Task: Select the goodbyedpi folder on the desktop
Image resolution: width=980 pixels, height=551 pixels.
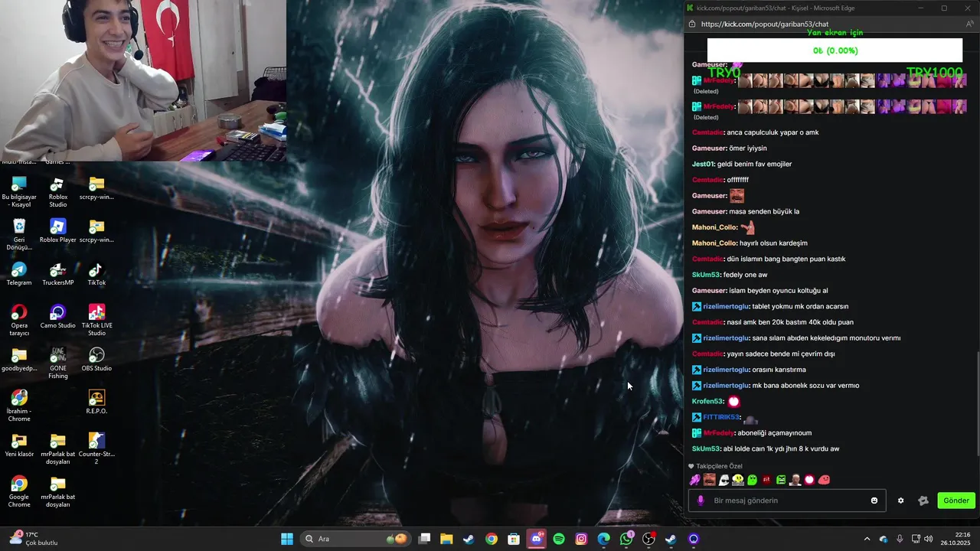Action: point(19,360)
